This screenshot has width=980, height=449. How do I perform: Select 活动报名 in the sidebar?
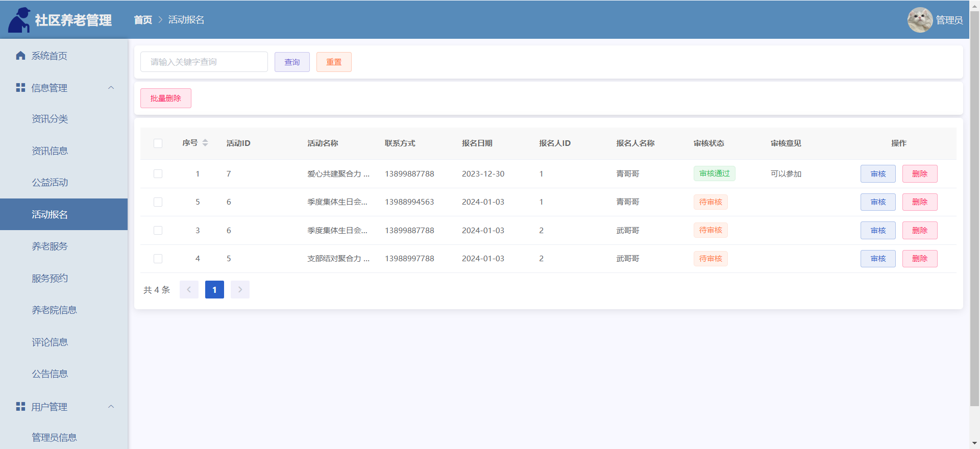coord(64,214)
